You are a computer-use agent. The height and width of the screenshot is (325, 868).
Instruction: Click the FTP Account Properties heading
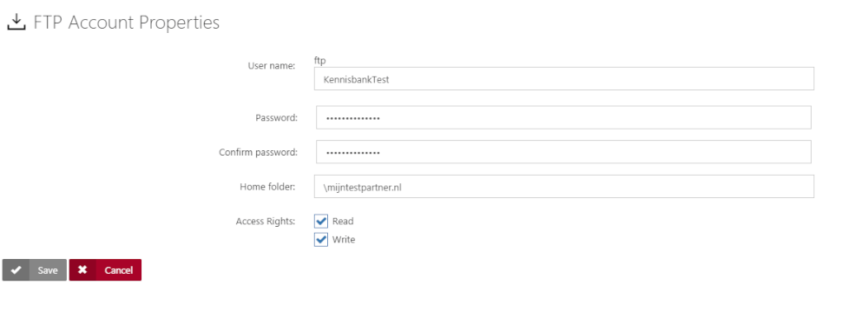point(127,23)
